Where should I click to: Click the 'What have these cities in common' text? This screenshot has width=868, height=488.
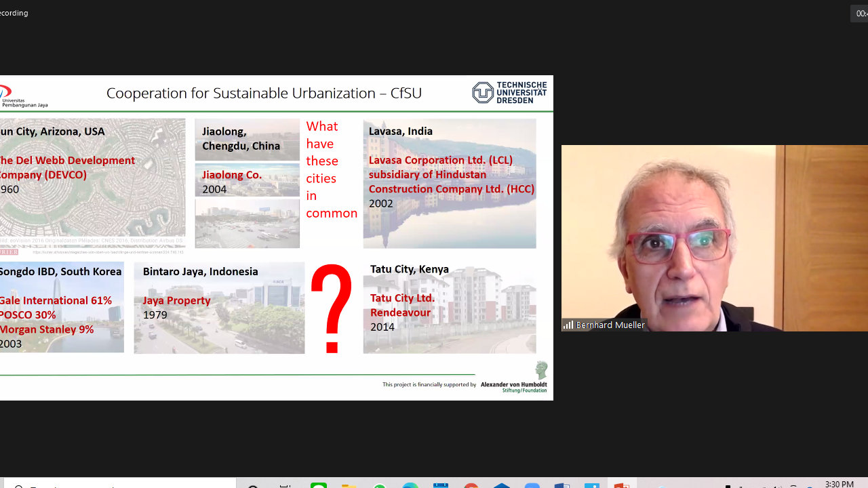coord(332,169)
